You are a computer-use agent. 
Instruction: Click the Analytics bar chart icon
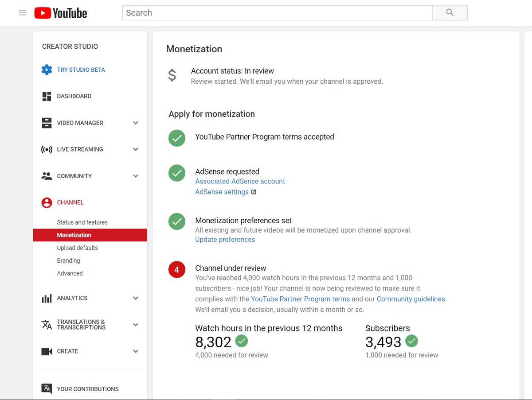tap(47, 299)
